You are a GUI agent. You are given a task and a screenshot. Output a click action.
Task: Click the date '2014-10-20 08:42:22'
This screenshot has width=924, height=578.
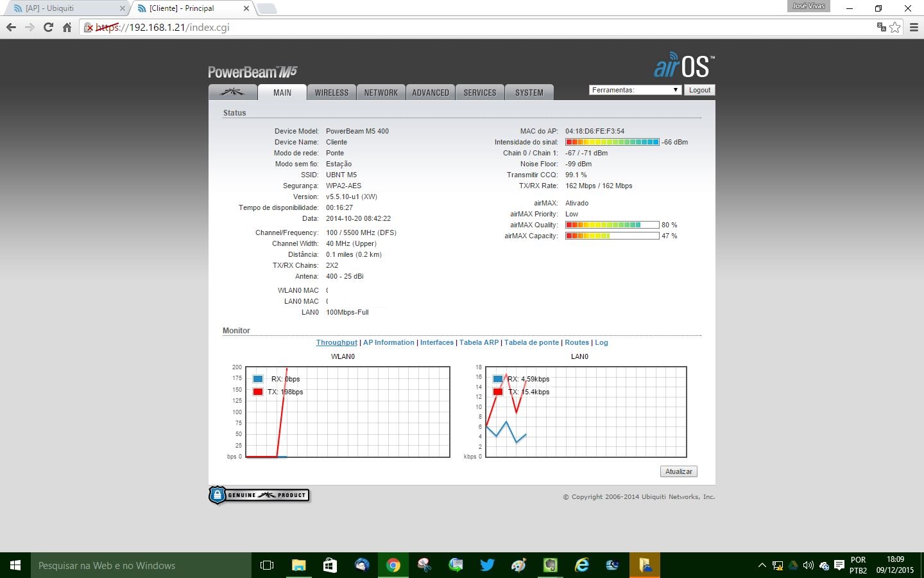click(358, 218)
